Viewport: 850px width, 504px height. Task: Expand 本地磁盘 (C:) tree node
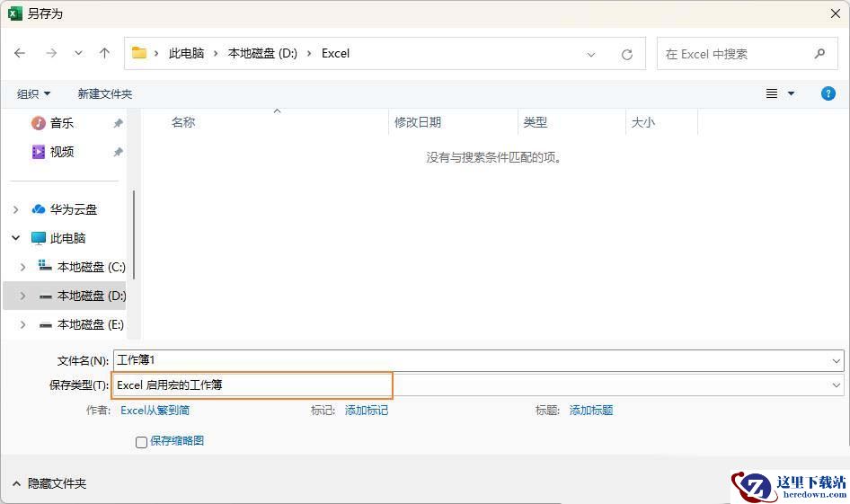coord(22,267)
